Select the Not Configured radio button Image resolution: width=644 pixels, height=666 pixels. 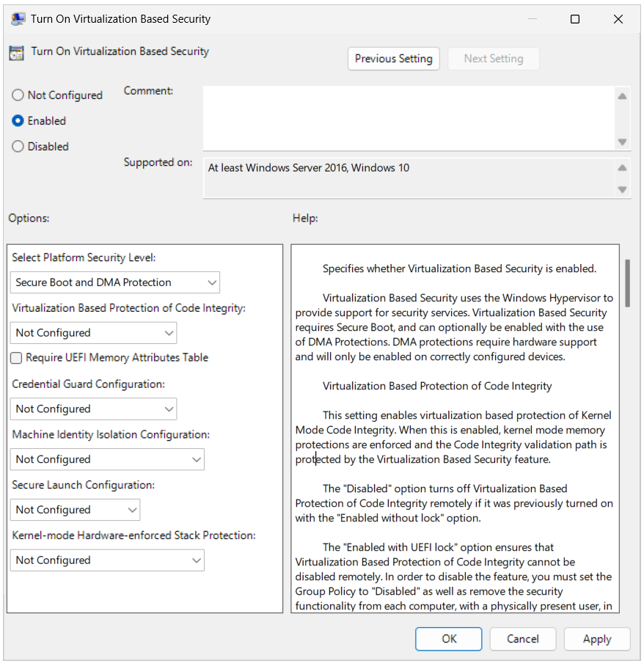tap(17, 95)
